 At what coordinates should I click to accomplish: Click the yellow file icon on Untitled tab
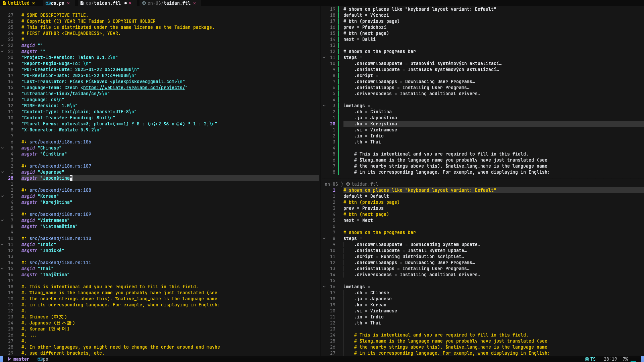tap(4, 3)
